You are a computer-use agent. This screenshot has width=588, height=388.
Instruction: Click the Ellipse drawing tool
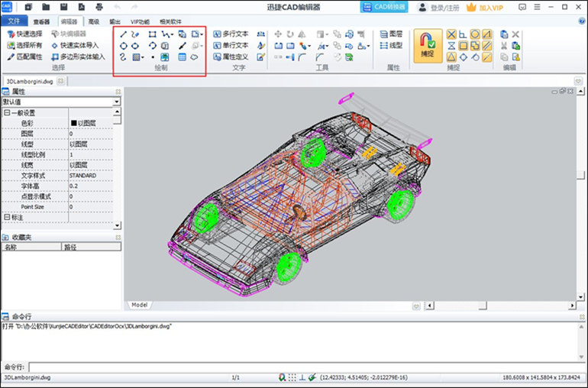(135, 46)
